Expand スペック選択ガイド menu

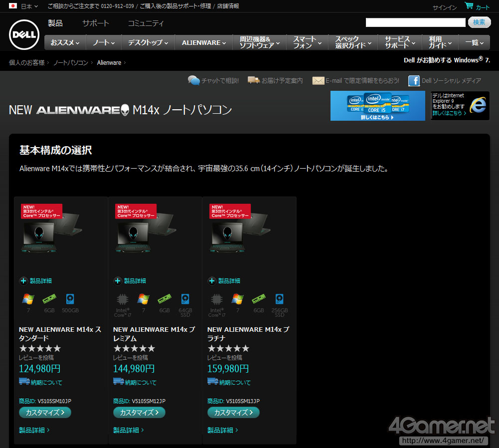pos(353,42)
